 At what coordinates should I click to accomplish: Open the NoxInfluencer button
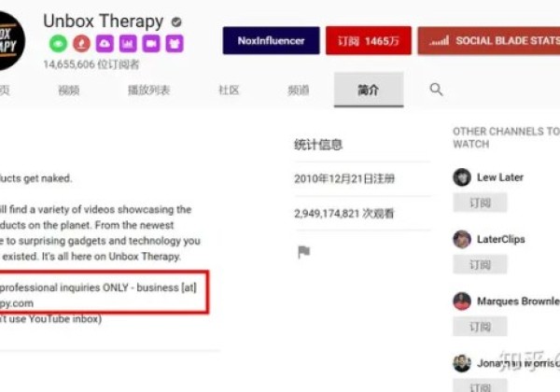tap(272, 41)
